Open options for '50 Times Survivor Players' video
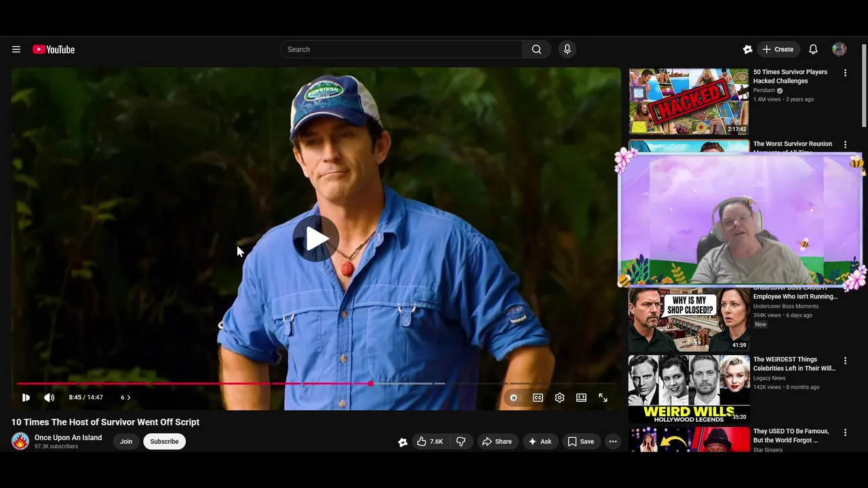 845,73
